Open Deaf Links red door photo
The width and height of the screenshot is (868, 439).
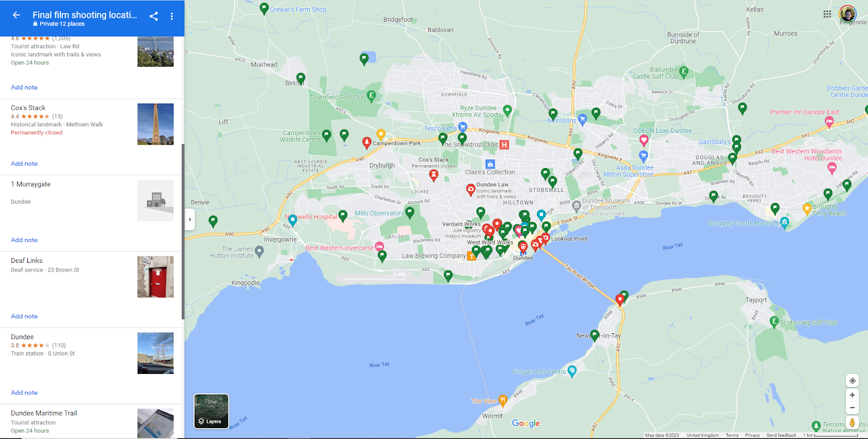click(156, 277)
